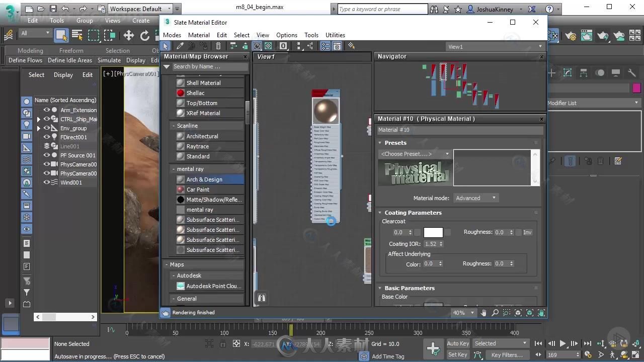Expand the Env_group tree node
Image resolution: width=644 pixels, height=362 pixels.
point(39,128)
